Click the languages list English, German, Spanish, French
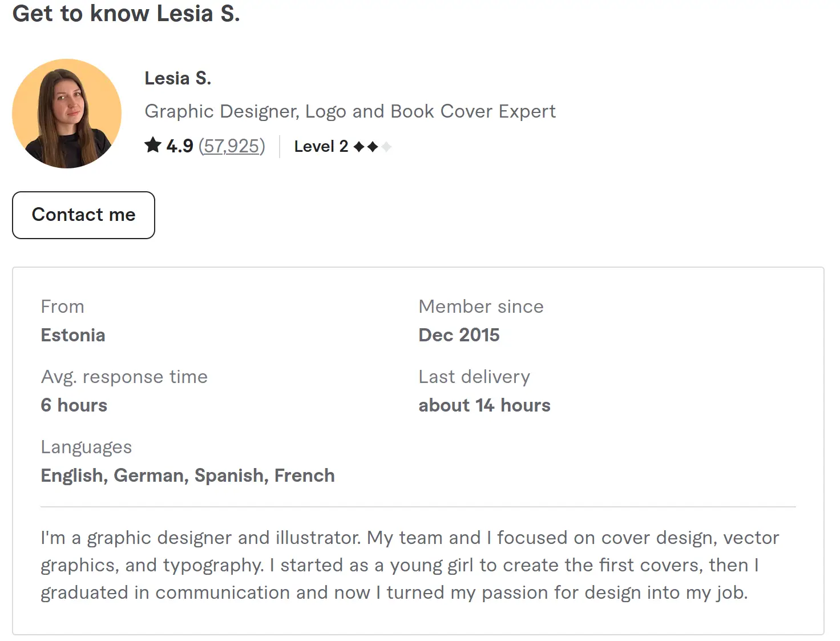Image resolution: width=840 pixels, height=641 pixels. (x=188, y=475)
